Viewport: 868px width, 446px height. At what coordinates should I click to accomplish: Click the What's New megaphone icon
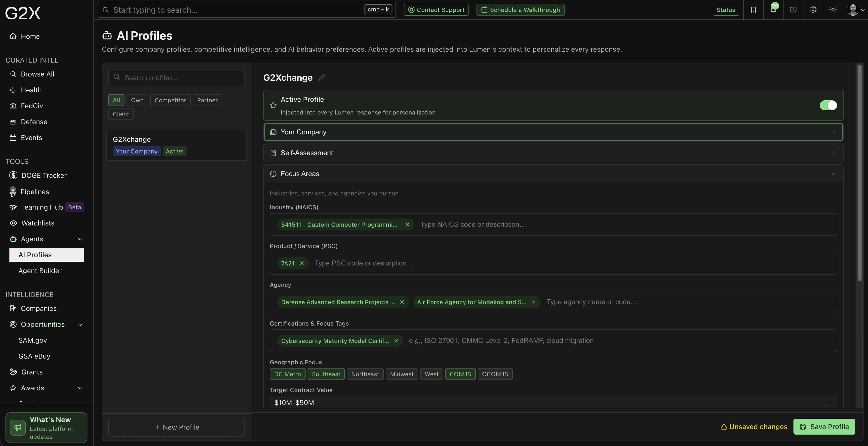pyautogui.click(x=18, y=427)
